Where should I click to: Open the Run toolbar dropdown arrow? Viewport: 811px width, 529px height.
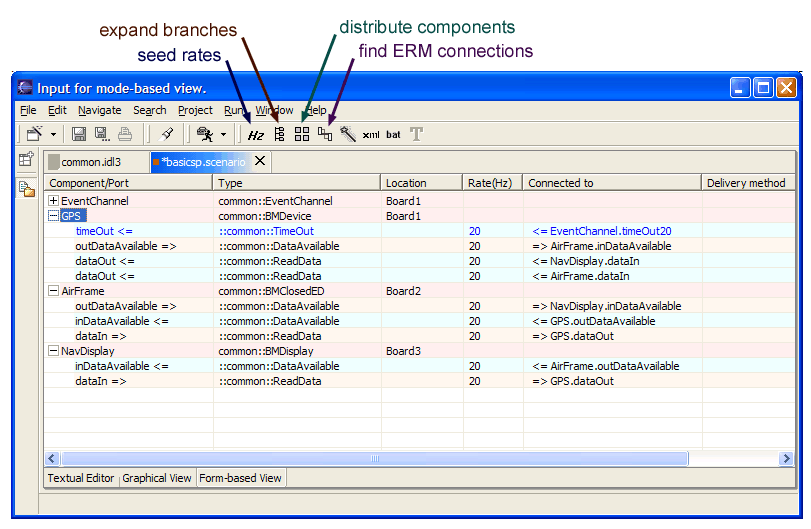pos(223,134)
